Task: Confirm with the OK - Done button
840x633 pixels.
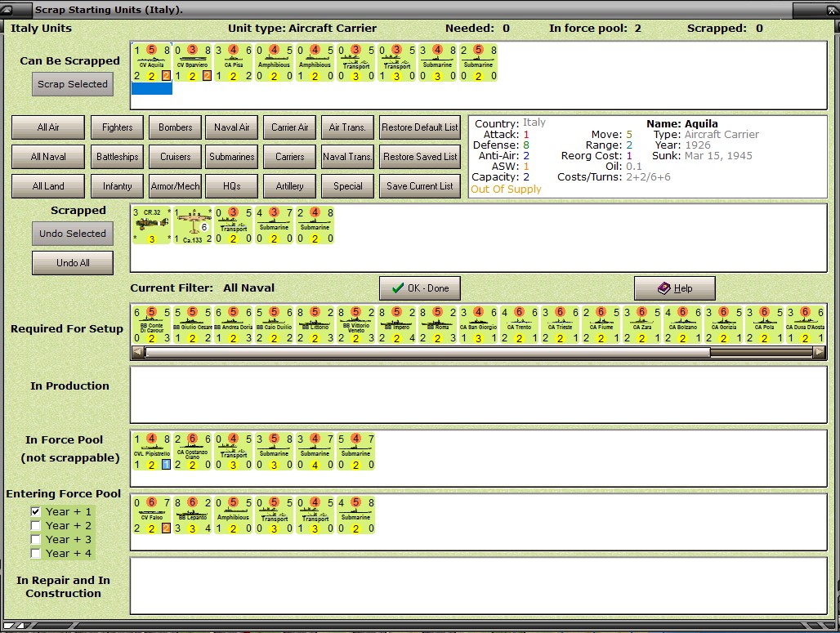Action: 420,288
